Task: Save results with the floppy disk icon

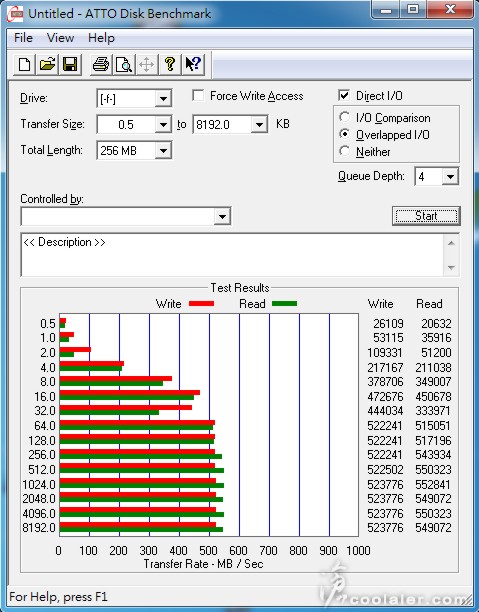Action: [x=70, y=64]
